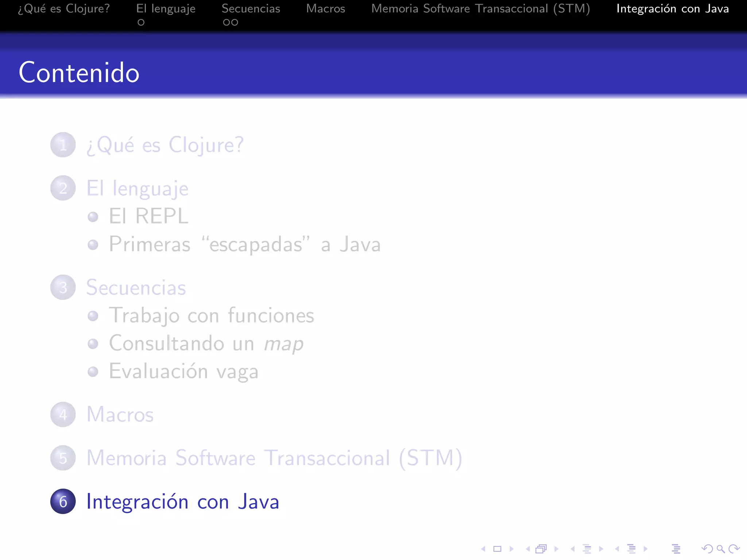Click the slide rectangle navigation icon
This screenshot has width=747, height=560.
click(497, 549)
